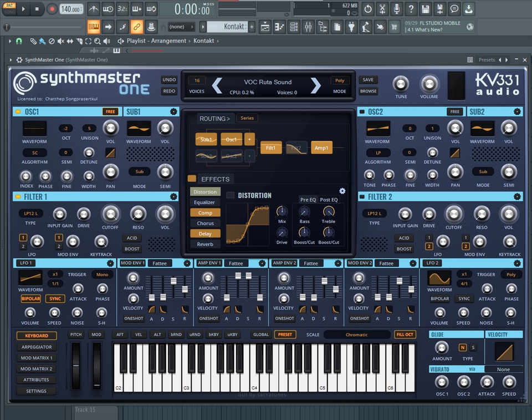Select the SETTINGS tab
The image size is (532, 420).
pyautogui.click(x=37, y=391)
